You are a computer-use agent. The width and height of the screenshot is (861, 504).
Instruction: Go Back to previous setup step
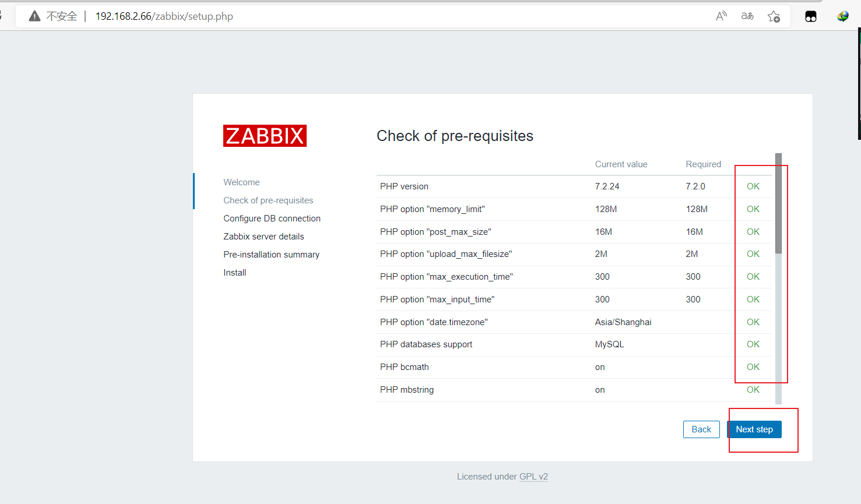click(x=701, y=429)
